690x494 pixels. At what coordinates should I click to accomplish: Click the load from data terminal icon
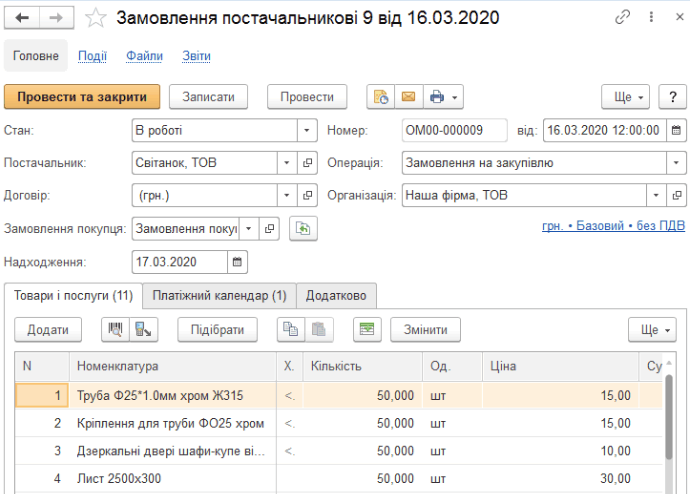(x=143, y=329)
